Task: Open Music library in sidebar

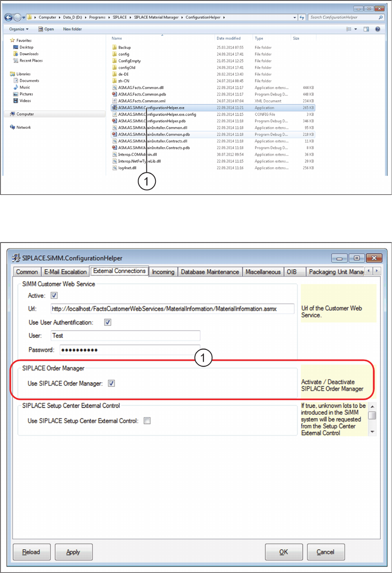Action: [22, 87]
